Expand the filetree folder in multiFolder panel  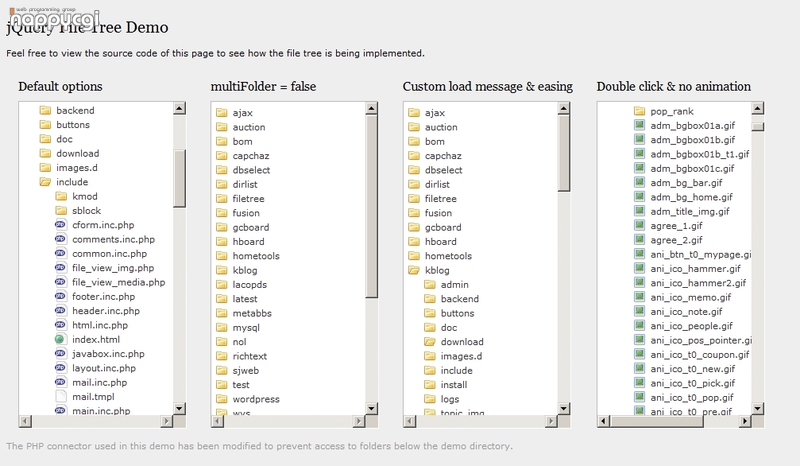coord(248,199)
